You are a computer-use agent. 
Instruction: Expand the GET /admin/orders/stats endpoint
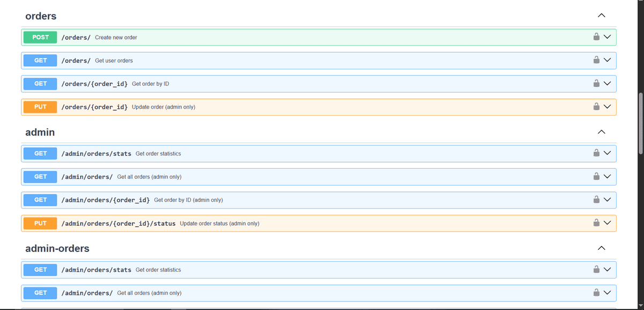click(607, 153)
